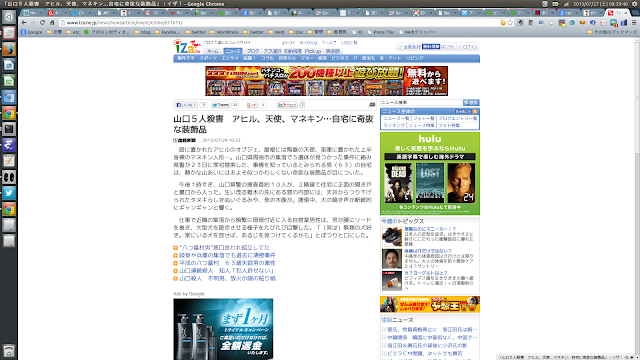Click the pachinko '200機種以上' banner ad
The width and height of the screenshot is (640, 360).
click(x=327, y=81)
